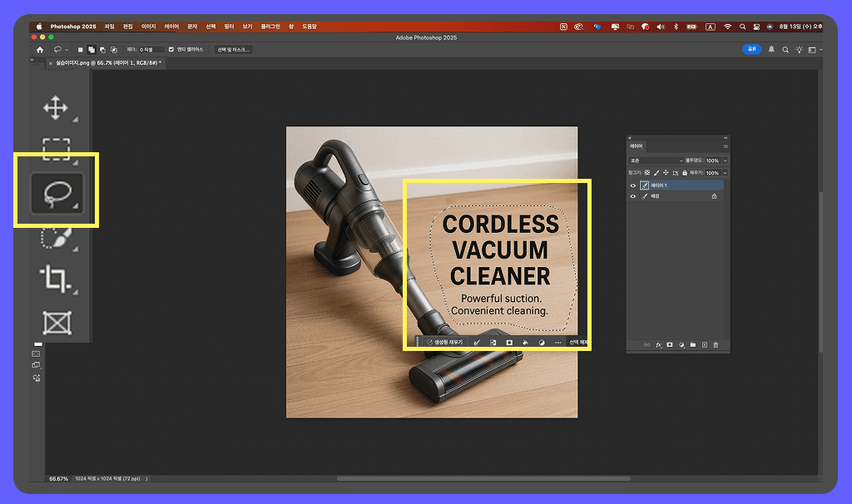Open more options in contextual task bar
The image size is (852, 504).
click(557, 342)
